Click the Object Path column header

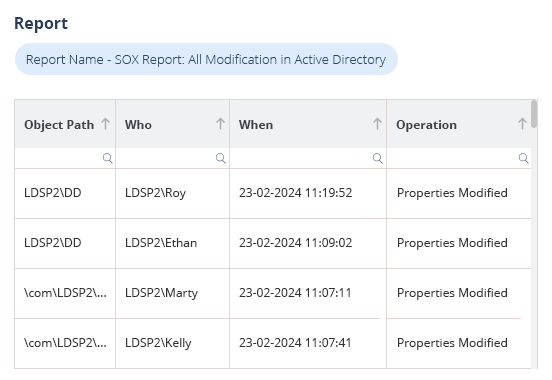point(65,124)
